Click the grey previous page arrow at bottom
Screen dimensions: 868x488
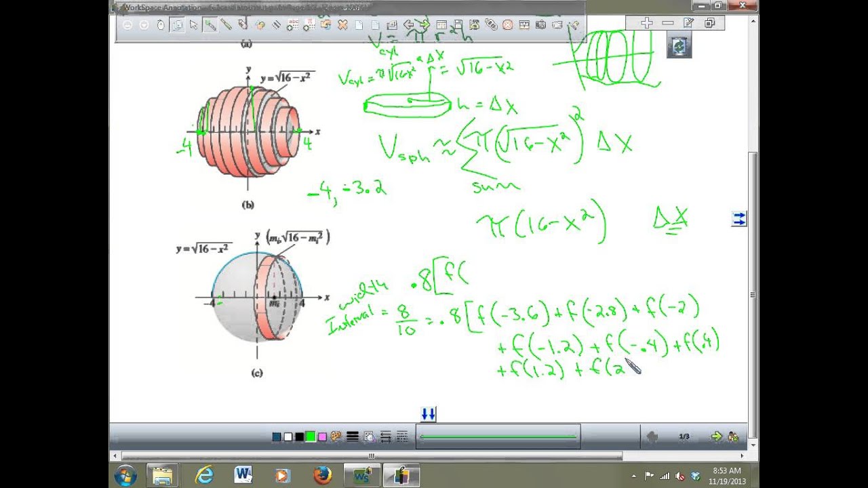click(652, 436)
